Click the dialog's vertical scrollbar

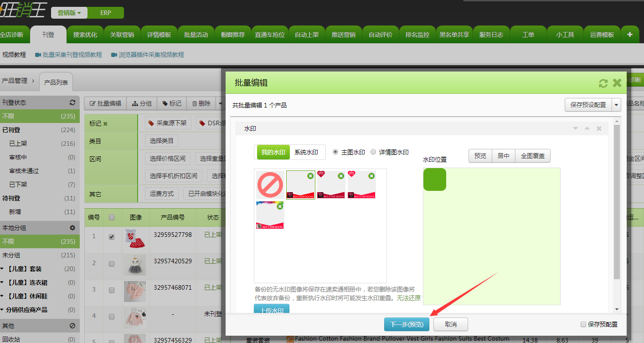(617, 202)
